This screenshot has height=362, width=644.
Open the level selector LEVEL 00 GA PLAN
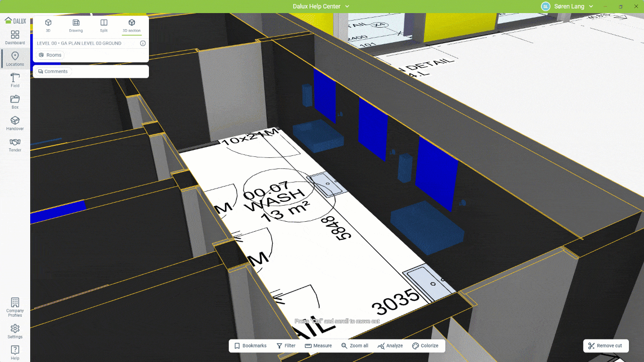coord(79,43)
